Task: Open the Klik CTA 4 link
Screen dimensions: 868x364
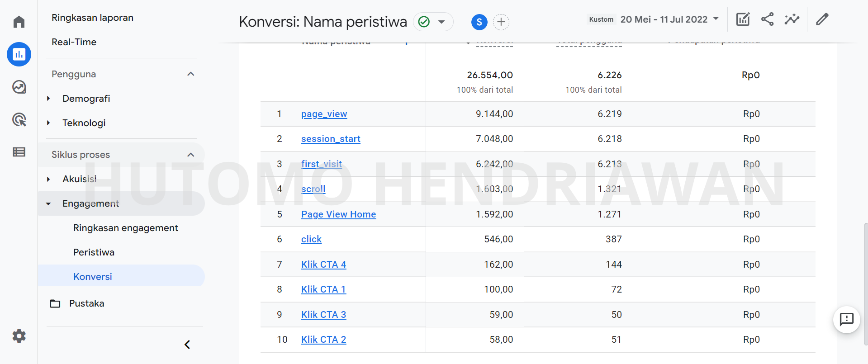Action: 323,265
